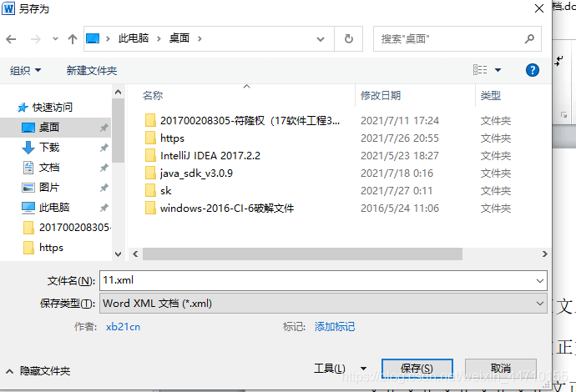The width and height of the screenshot is (576, 392).
Task: Edit author xb21cn
Action: [x=123, y=327]
